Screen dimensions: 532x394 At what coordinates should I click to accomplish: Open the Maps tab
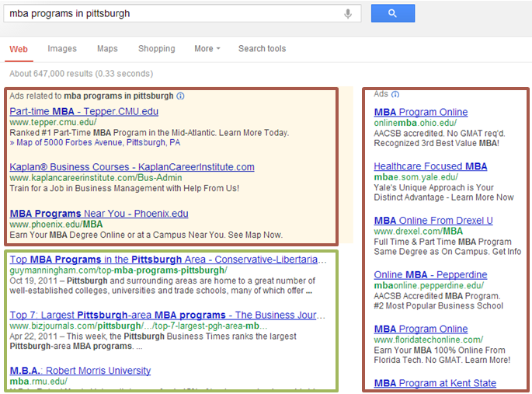click(x=107, y=48)
